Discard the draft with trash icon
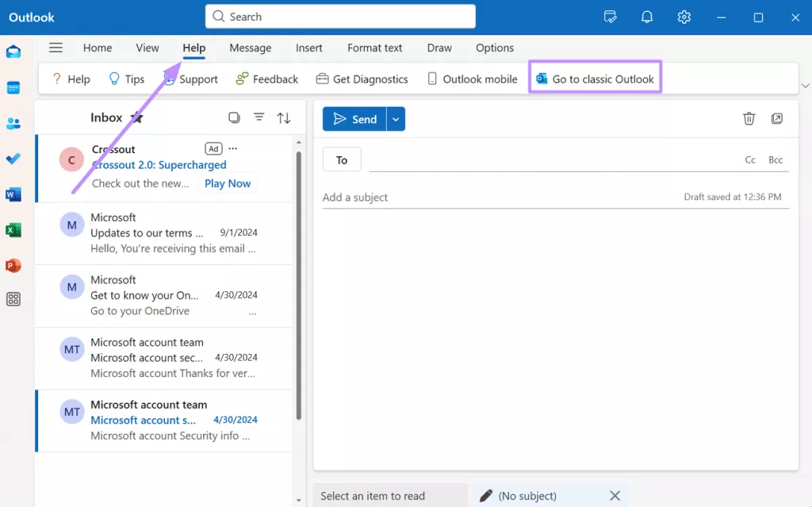This screenshot has height=507, width=812. pos(749,119)
